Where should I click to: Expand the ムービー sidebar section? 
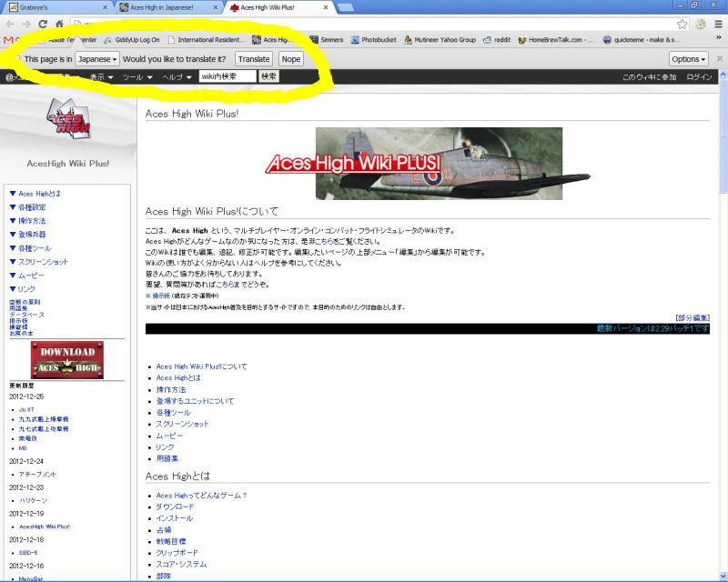pyautogui.click(x=27, y=276)
